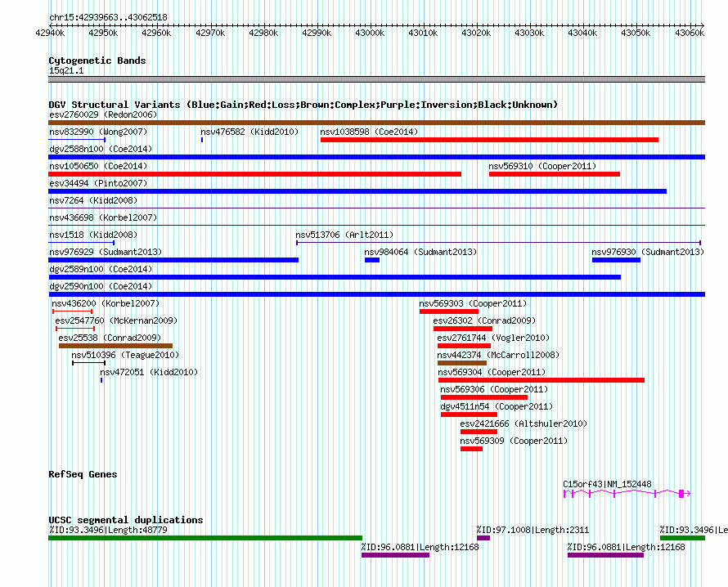Click the dgv4511n54 (Cooper2011) label
The height and width of the screenshot is (587, 728).
(497, 406)
